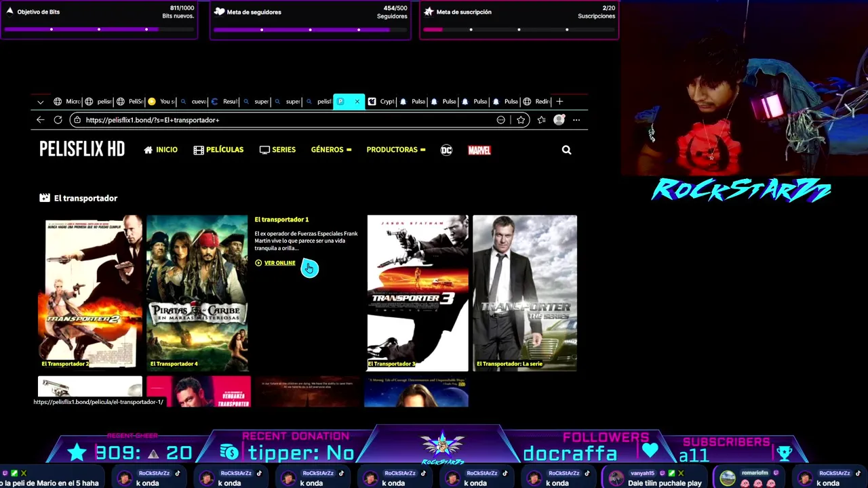Switch to the 'Result' browser tab
868x488 pixels.
point(224,102)
